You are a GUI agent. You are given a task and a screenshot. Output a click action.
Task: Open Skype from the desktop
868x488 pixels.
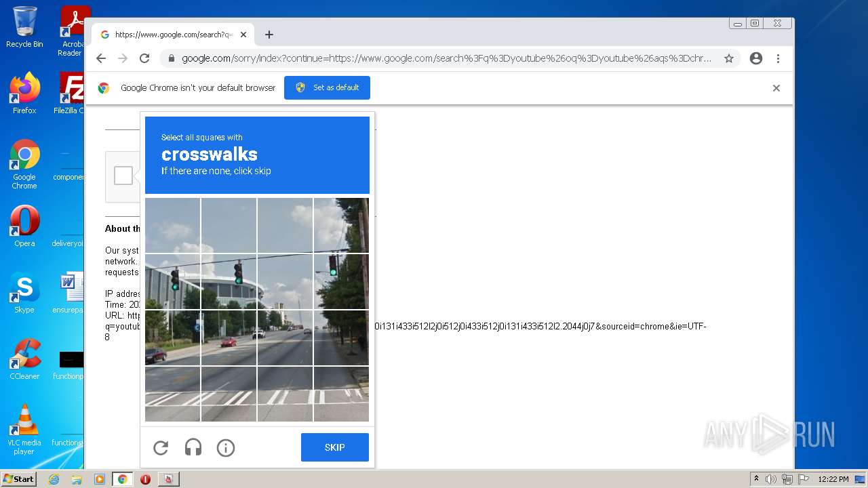point(24,292)
